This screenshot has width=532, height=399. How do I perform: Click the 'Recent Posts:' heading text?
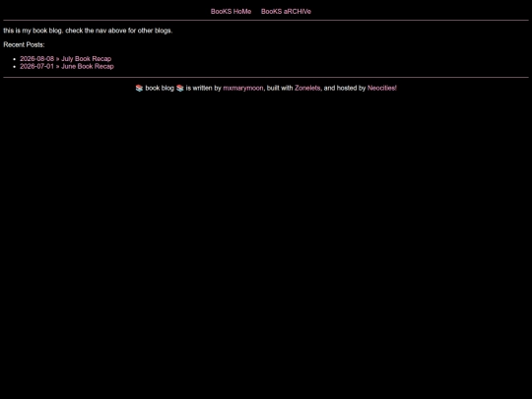24,44
